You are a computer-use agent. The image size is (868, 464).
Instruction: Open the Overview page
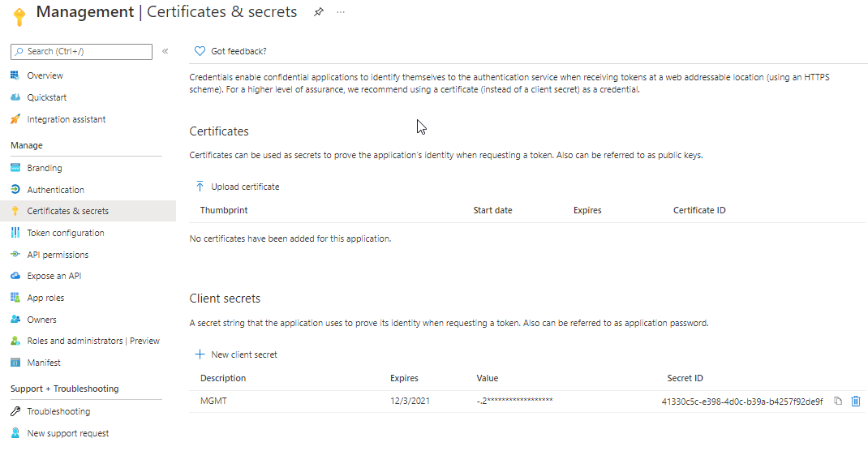tap(45, 75)
